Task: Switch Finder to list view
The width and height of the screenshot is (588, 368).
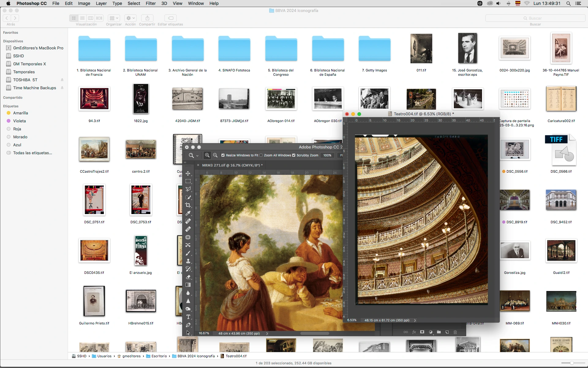Action: [82, 18]
